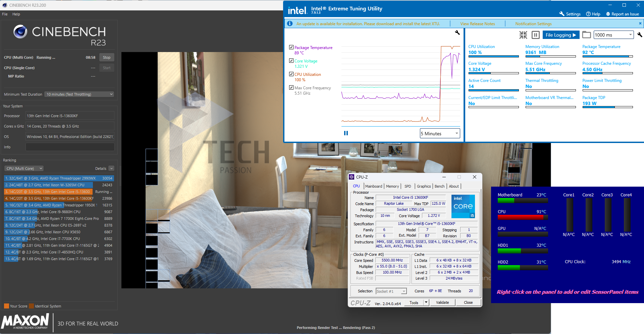Image resolution: width=644 pixels, height=334 pixels.
Task: Click wrench icon beside the 1000 ms dropdown
Action: point(640,35)
